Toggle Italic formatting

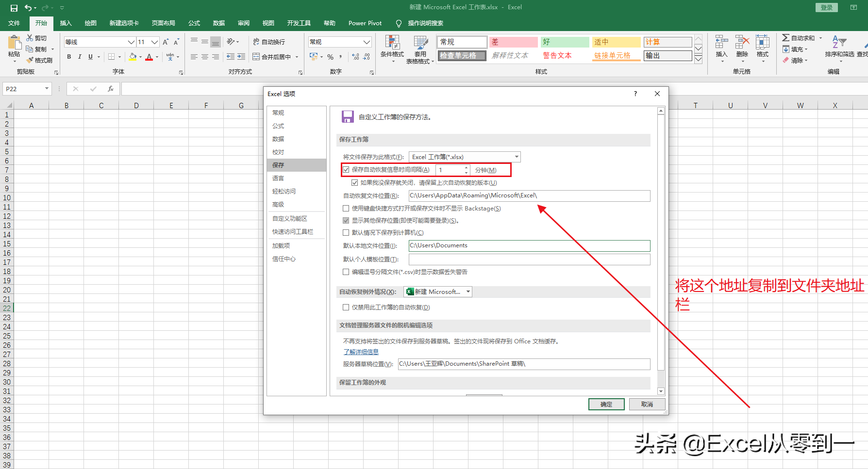[x=80, y=57]
